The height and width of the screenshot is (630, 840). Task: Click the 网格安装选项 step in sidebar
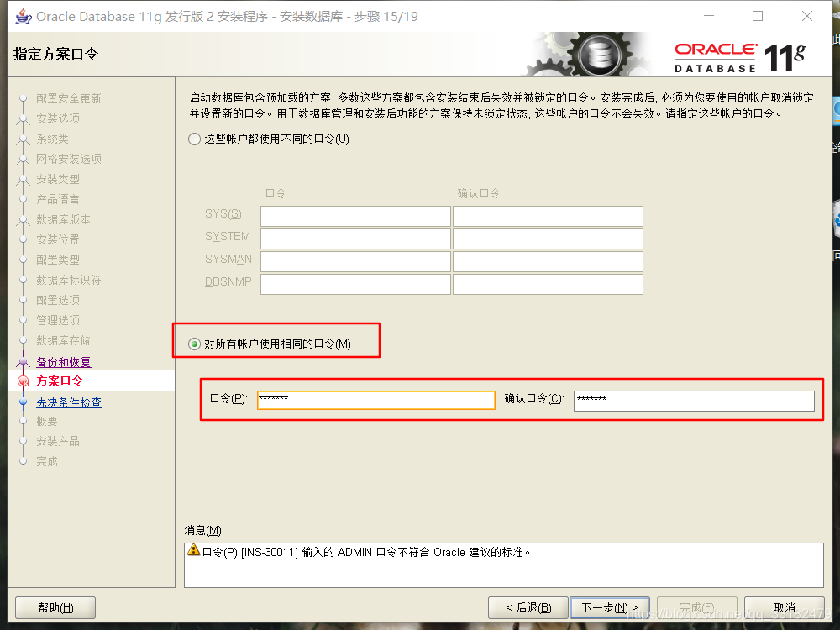pyautogui.click(x=69, y=159)
